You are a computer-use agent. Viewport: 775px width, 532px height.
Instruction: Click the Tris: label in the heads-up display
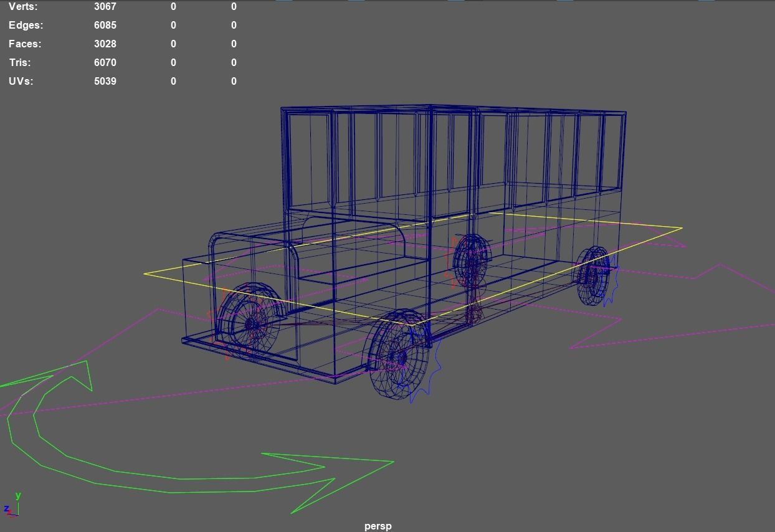(20, 63)
